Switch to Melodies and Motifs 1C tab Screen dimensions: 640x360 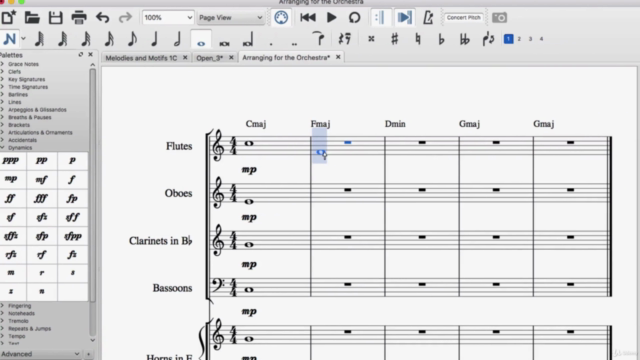click(x=141, y=58)
